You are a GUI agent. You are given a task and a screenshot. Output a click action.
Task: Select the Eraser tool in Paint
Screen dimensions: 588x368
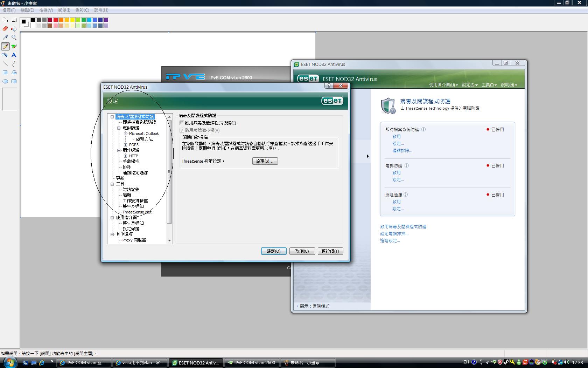coord(5,29)
